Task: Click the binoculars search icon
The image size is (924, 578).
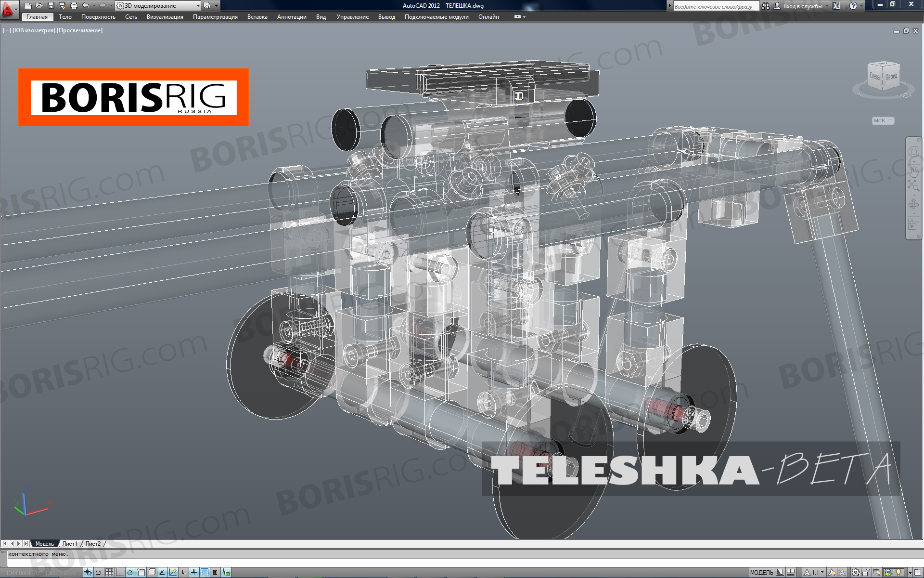Action: (x=765, y=6)
